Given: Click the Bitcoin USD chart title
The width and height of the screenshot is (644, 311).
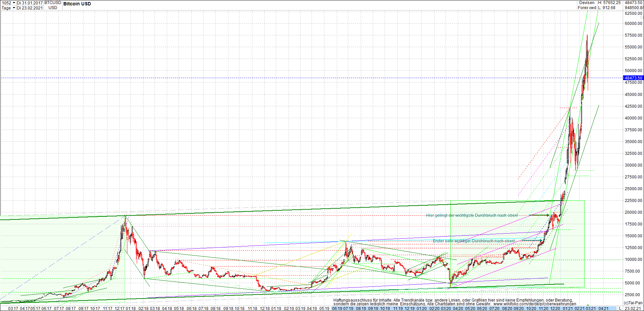Looking at the screenshot, I should tap(77, 4).
